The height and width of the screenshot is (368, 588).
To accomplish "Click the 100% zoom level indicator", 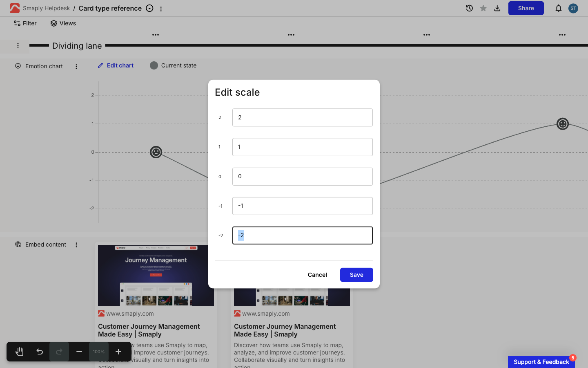I will (x=99, y=352).
